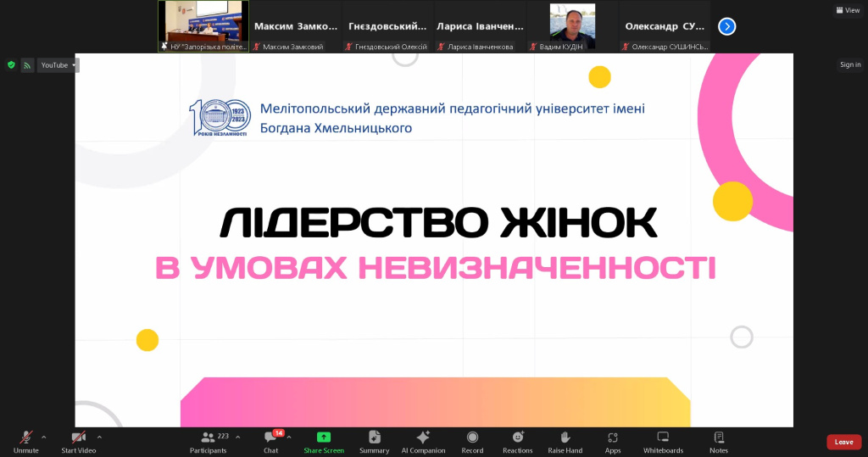Select Вадим КУДІН video tile
Viewport: 868px width, 457px height.
[572, 26]
